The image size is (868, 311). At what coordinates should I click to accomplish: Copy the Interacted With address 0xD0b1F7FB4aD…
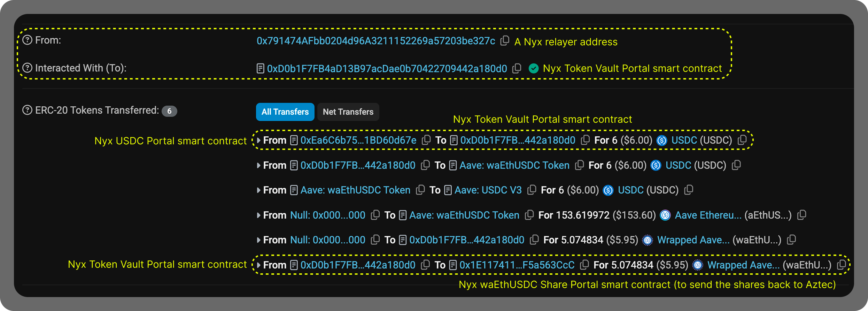(x=517, y=68)
